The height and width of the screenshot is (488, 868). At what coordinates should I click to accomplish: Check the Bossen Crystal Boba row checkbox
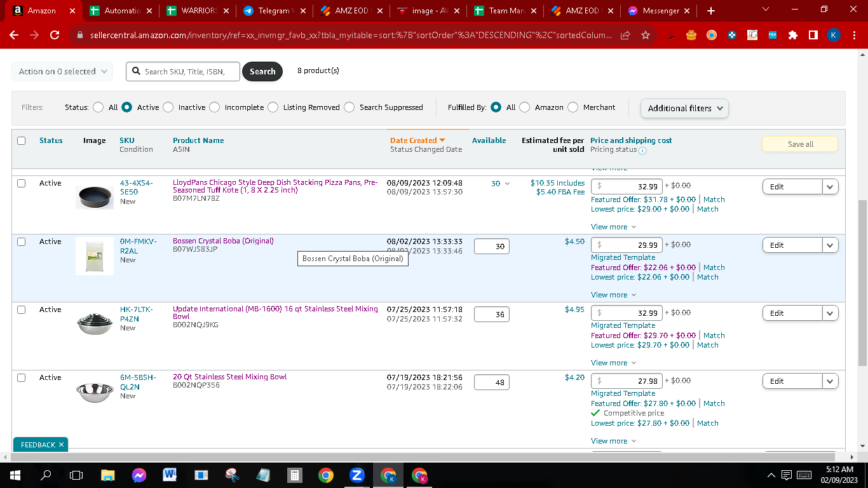click(22, 241)
